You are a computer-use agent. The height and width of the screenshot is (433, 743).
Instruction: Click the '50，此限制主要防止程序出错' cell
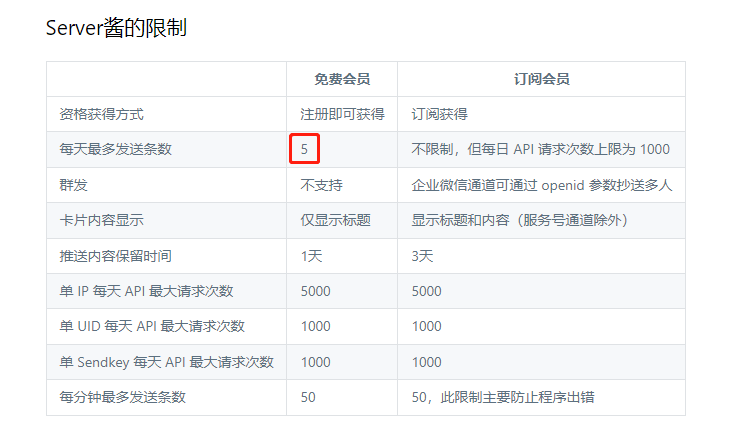[503, 397]
